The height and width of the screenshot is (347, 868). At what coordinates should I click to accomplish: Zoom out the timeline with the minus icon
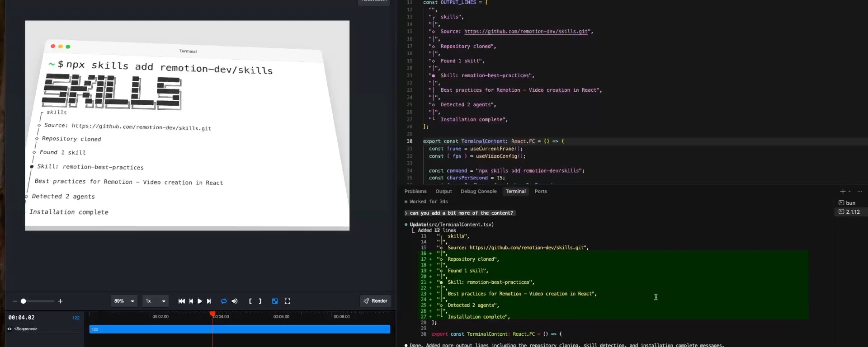[15, 301]
